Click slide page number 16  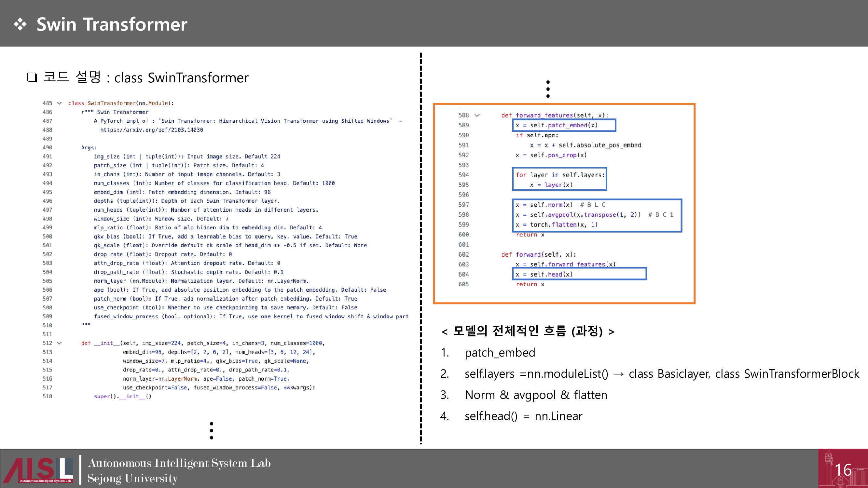click(843, 469)
